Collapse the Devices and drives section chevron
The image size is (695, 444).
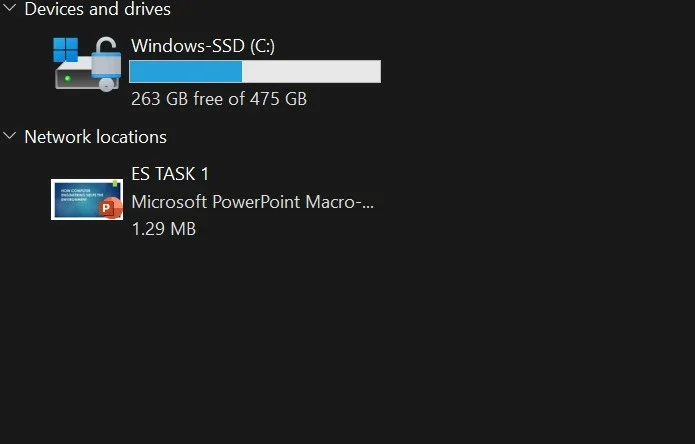pos(9,8)
